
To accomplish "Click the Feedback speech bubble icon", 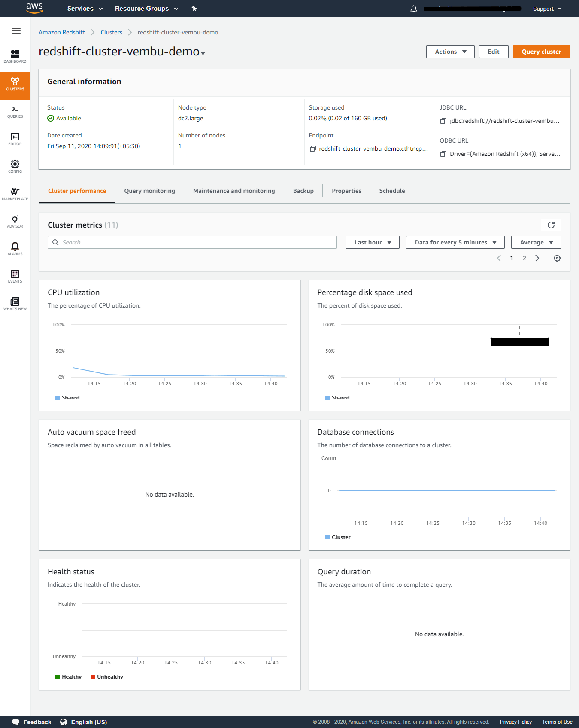I will [15, 722].
